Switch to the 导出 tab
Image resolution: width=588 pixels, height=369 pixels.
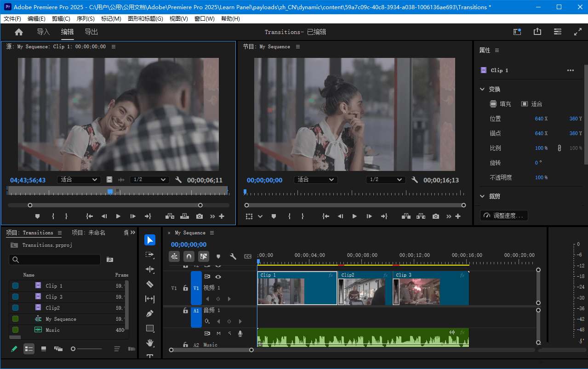coord(91,32)
